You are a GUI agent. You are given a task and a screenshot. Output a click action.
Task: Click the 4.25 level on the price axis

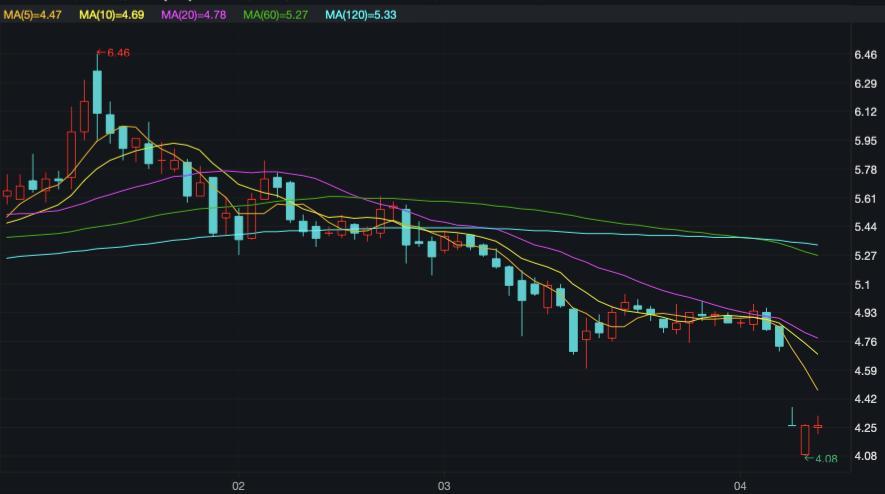click(x=865, y=428)
